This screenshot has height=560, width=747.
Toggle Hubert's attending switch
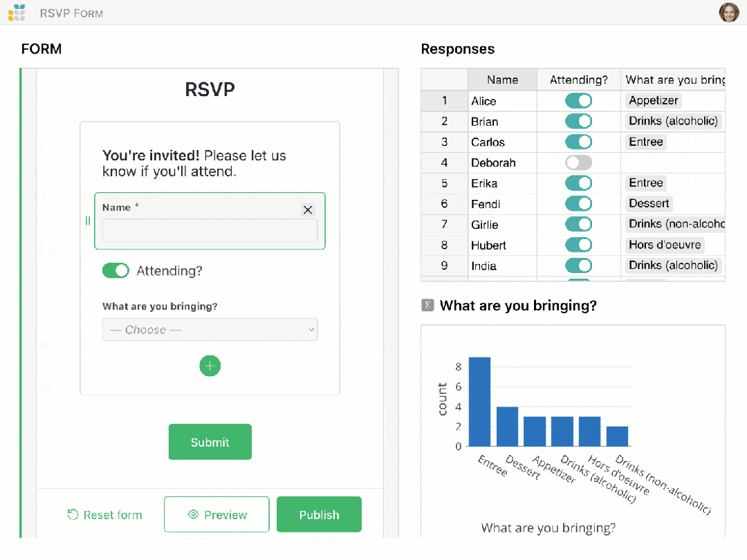578,245
